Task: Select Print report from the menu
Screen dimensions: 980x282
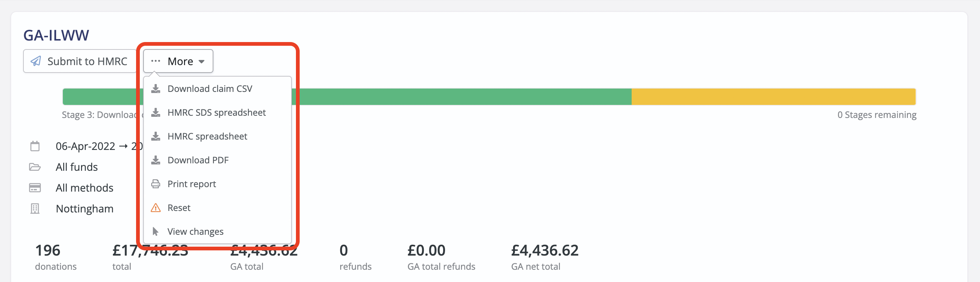Action: pyautogui.click(x=192, y=184)
